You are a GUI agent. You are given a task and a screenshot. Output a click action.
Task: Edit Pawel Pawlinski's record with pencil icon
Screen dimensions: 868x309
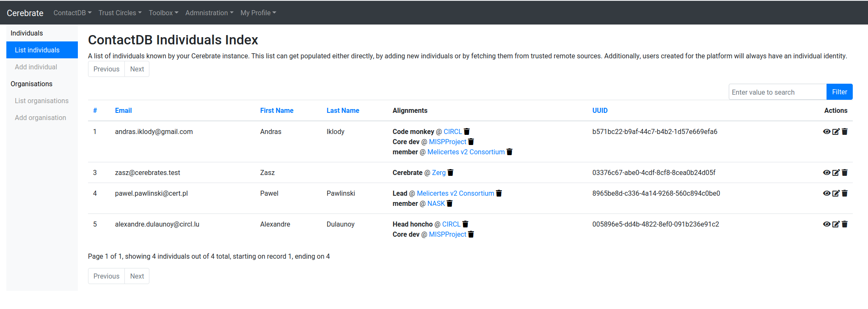click(x=835, y=193)
